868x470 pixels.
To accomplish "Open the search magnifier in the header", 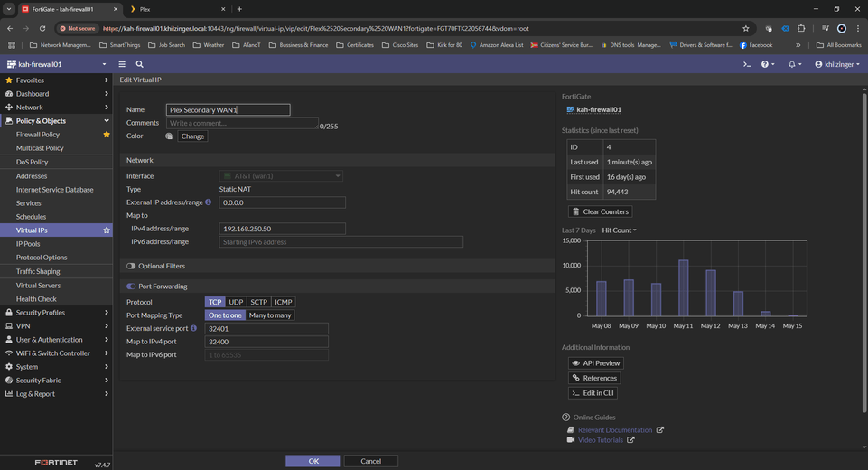I will [x=139, y=64].
